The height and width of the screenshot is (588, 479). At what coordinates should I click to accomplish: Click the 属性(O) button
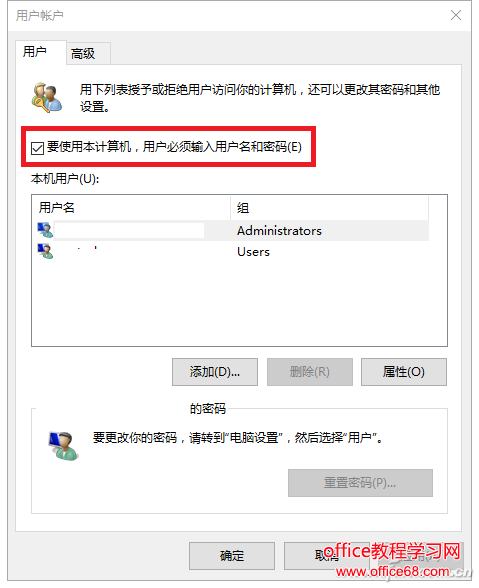click(404, 372)
